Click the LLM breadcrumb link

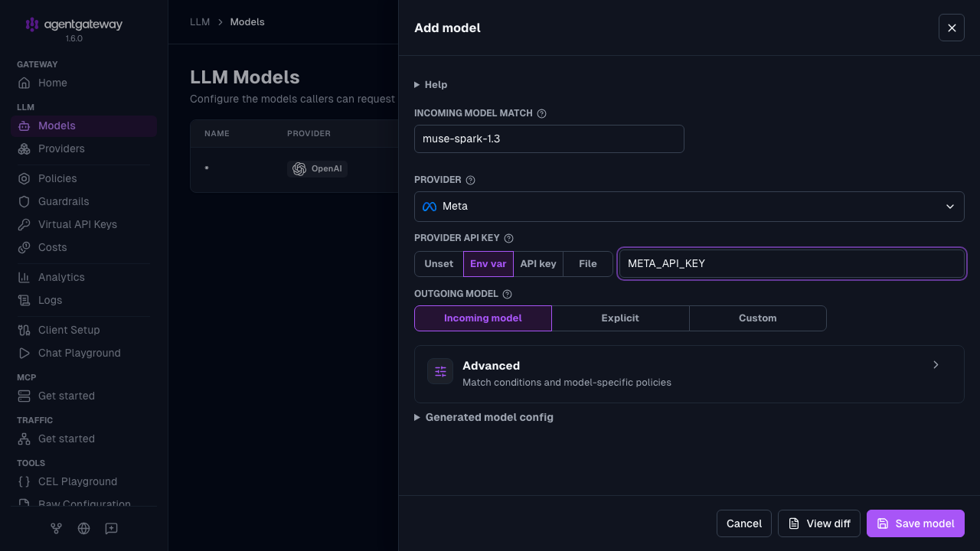click(200, 22)
